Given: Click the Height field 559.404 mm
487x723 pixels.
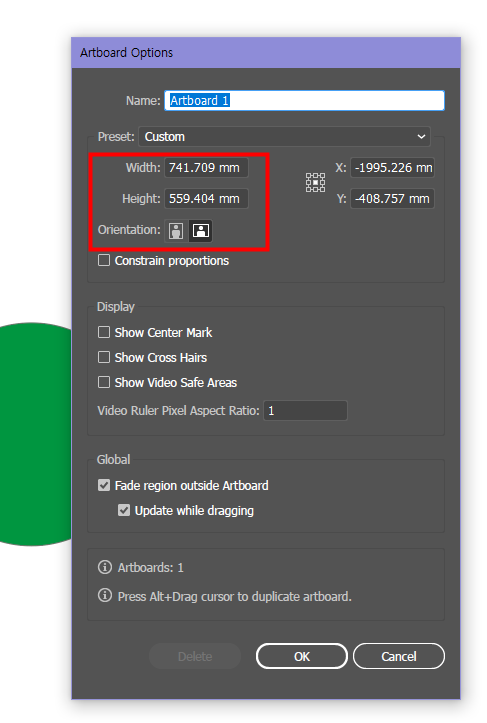Looking at the screenshot, I should click(206, 198).
